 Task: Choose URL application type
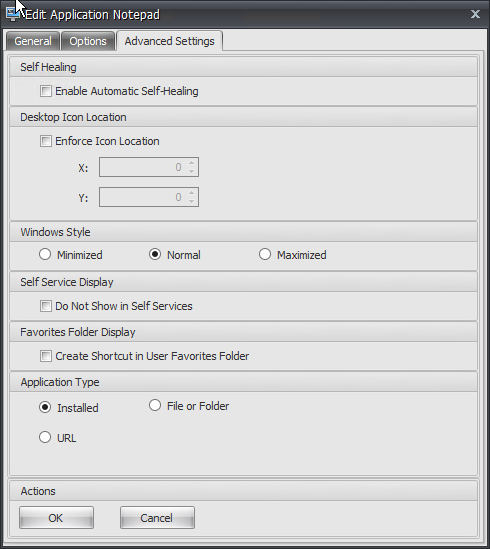click(45, 437)
